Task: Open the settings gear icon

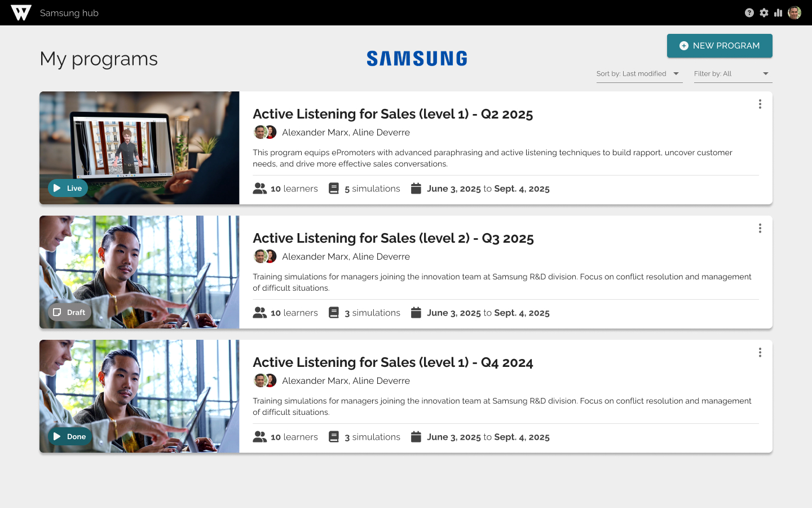Action: click(x=764, y=13)
